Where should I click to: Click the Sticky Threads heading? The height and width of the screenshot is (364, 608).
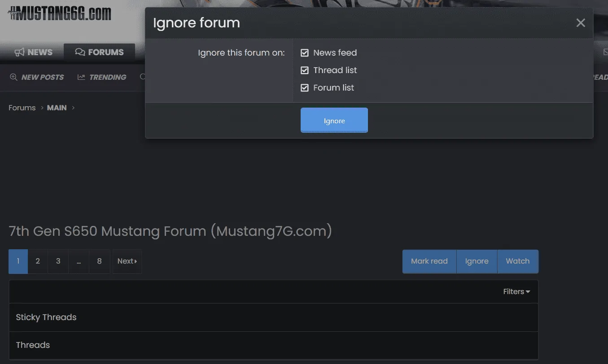pyautogui.click(x=46, y=317)
